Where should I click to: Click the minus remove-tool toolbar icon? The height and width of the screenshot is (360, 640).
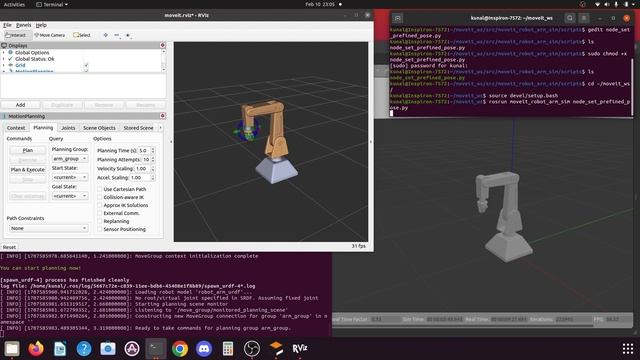click(117, 35)
